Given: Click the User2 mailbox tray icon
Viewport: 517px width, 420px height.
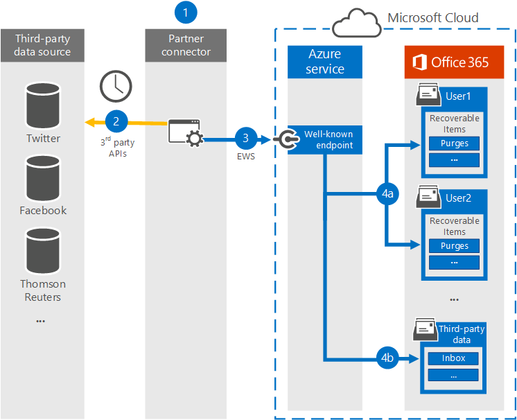Looking at the screenshot, I should (428, 197).
